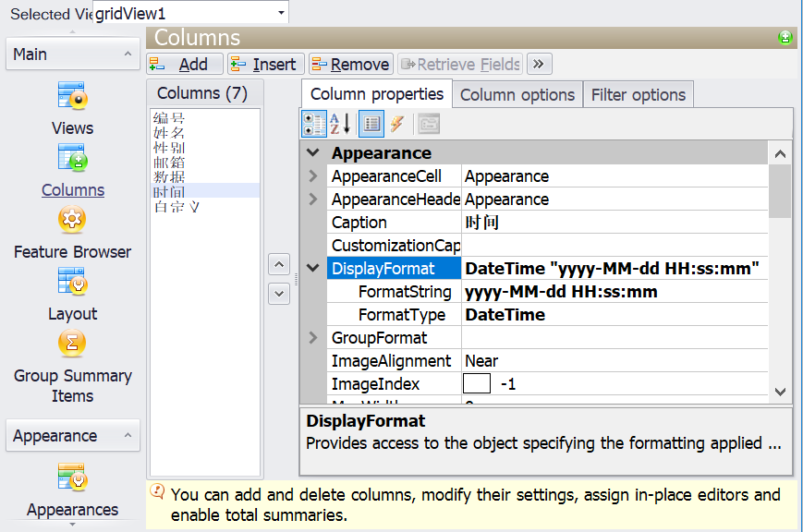803x532 pixels.
Task: Edit the Caption value 时间
Action: [614, 223]
